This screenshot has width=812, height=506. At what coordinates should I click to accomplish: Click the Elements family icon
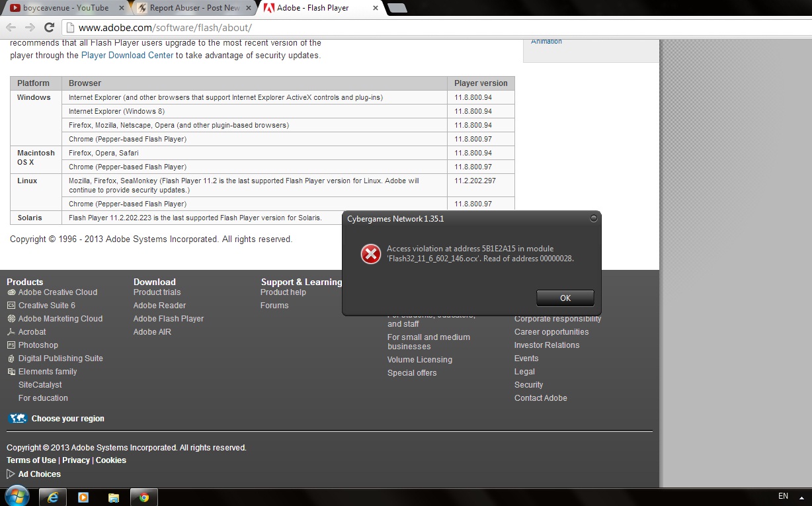pos(11,372)
